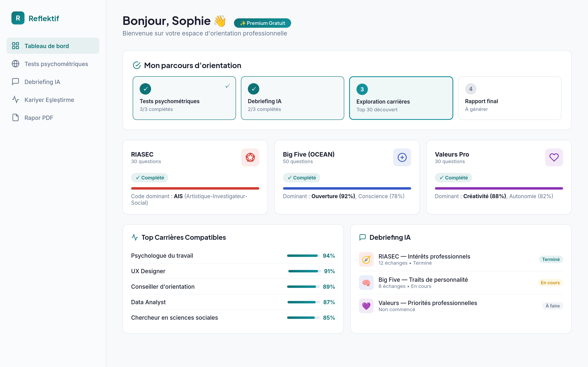Image resolution: width=588 pixels, height=367 pixels.
Task: Click the Valeurs Pro heart icon
Action: 554,157
